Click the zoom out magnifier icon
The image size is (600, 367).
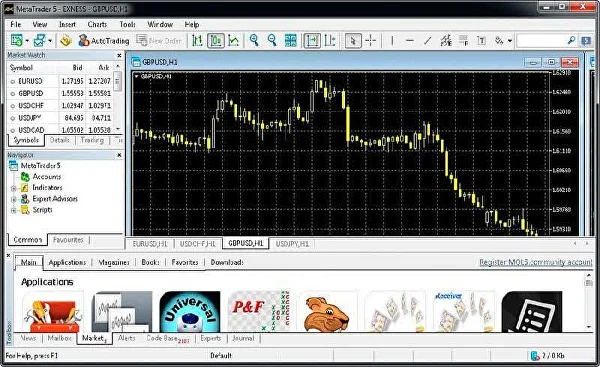(272, 40)
